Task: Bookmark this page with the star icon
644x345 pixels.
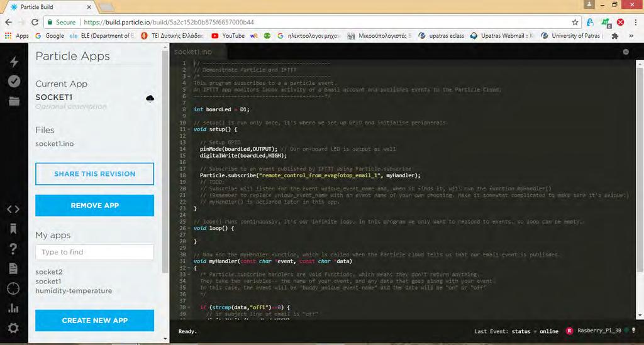Action: tap(575, 22)
